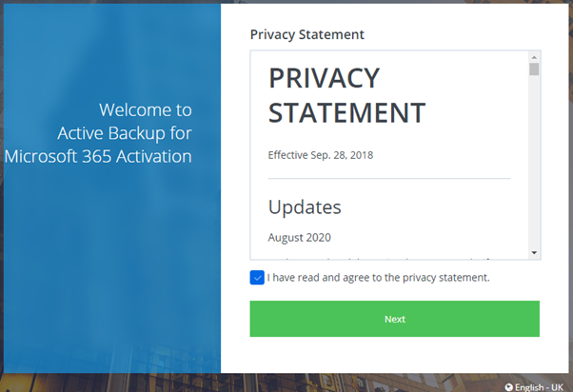
Task: Click the scroll-down arrow of the privacy statement
Action: (534, 253)
